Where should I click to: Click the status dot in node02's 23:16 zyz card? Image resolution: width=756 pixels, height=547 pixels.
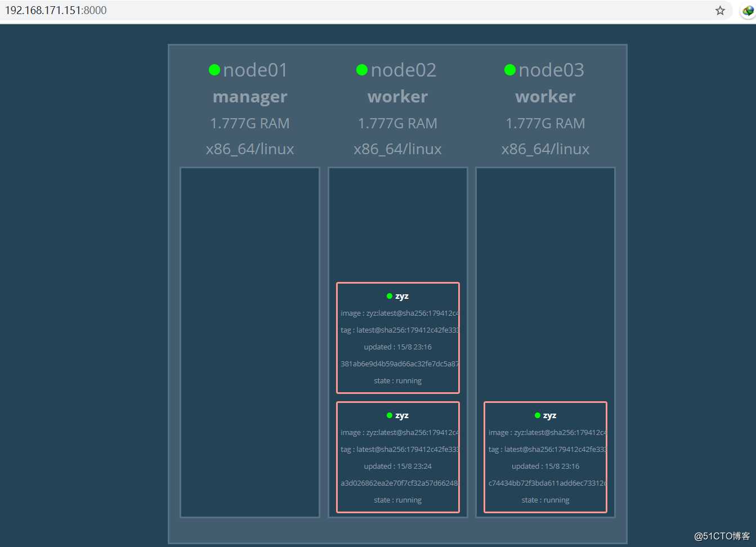[390, 296]
